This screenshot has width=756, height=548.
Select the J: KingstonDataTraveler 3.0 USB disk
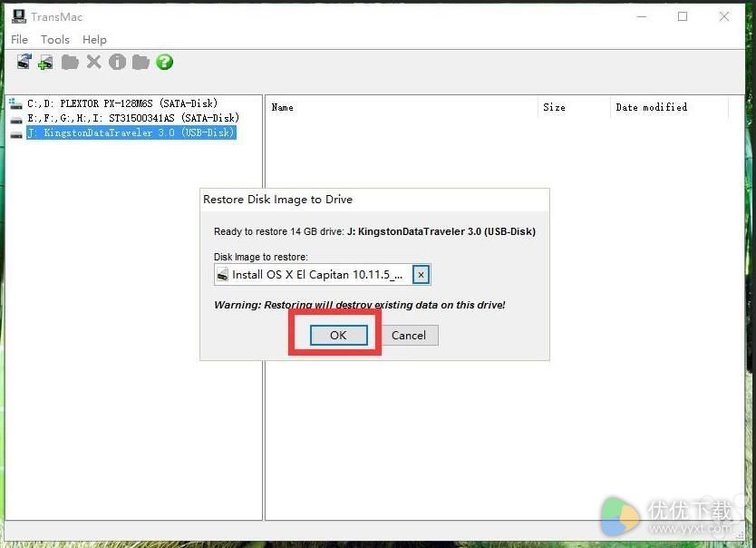131,132
